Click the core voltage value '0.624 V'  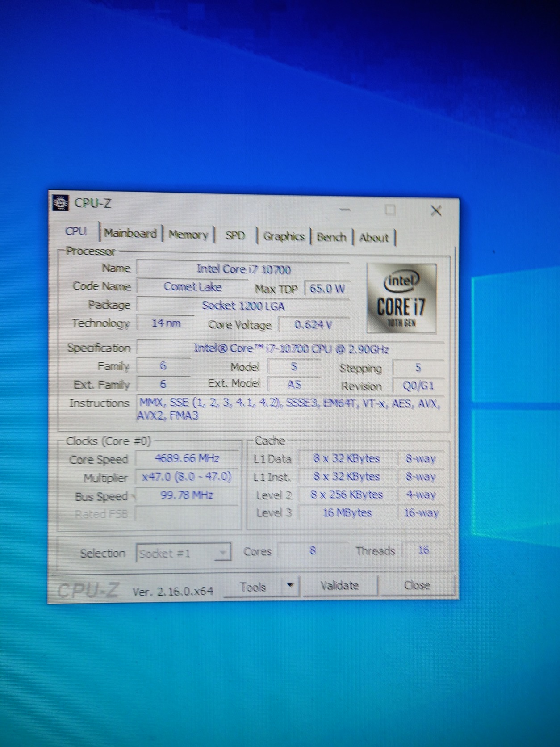tap(313, 325)
